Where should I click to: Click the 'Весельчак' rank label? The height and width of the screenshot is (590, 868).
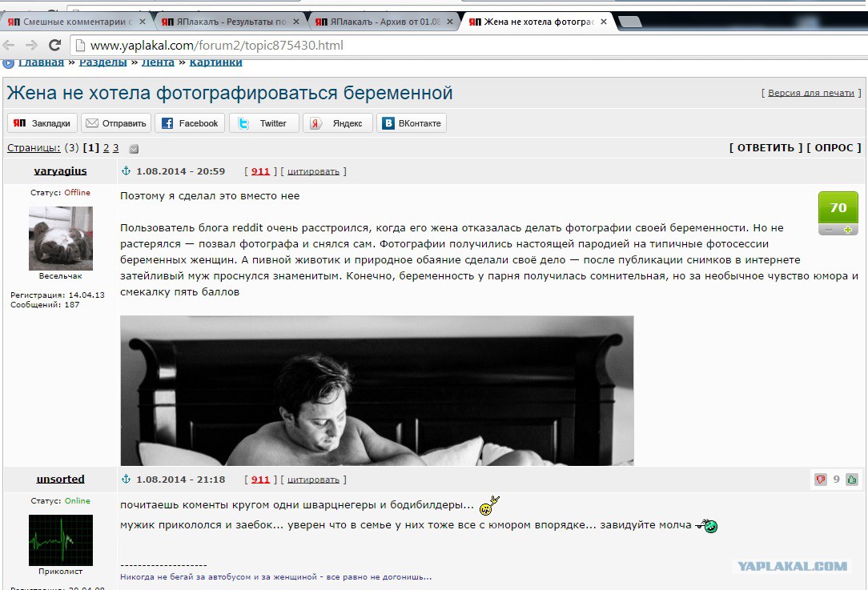click(60, 276)
